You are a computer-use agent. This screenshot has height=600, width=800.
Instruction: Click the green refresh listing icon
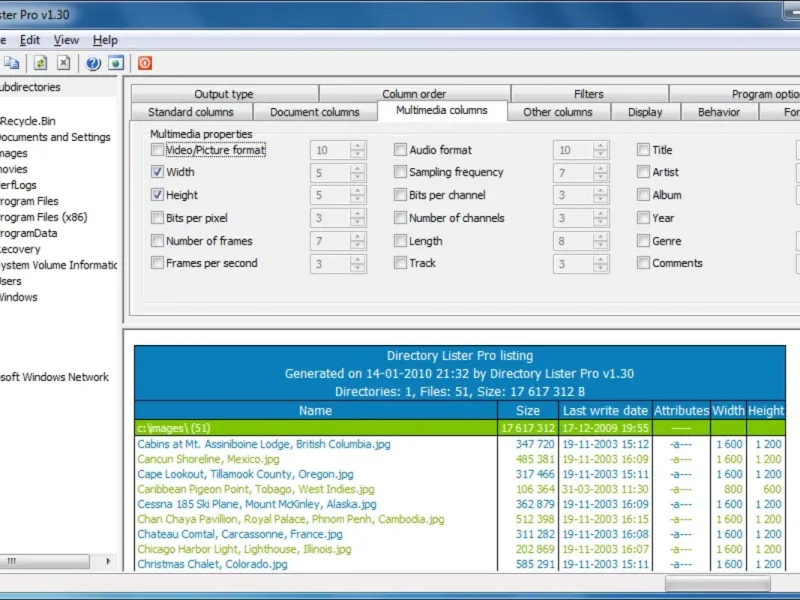click(x=40, y=63)
